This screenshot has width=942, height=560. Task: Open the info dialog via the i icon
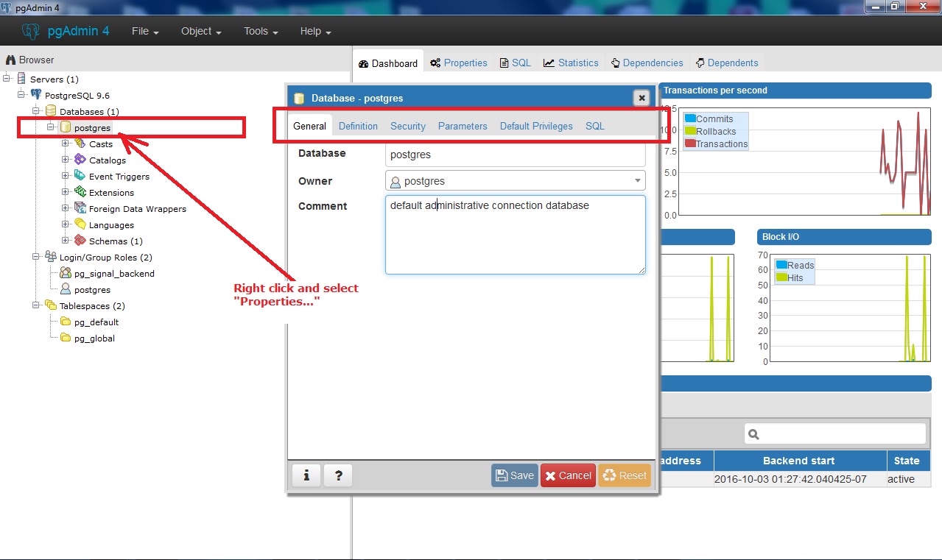click(306, 475)
